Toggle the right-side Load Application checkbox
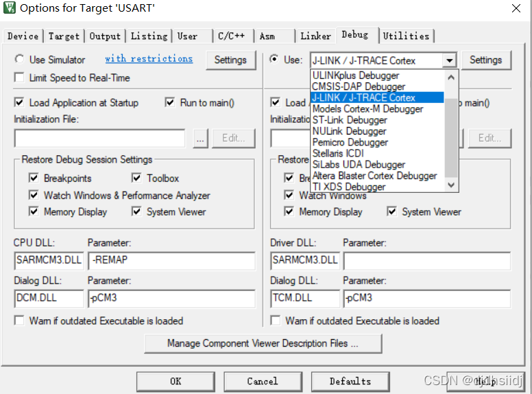This screenshot has width=532, height=394. (276, 102)
